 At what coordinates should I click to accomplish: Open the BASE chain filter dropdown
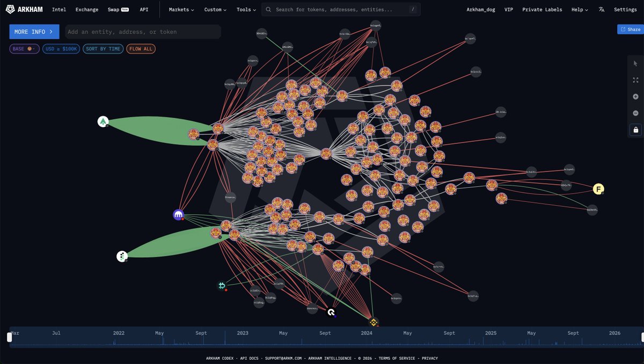point(24,49)
